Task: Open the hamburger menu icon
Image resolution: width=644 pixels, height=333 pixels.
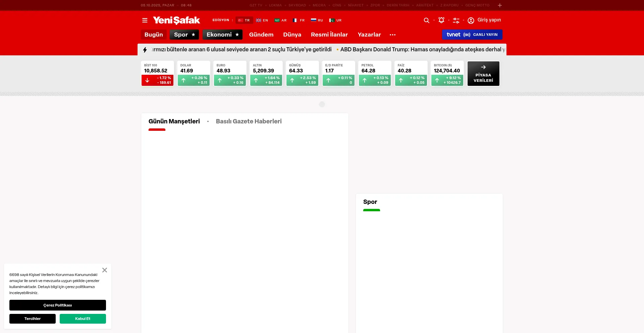Action: [145, 20]
